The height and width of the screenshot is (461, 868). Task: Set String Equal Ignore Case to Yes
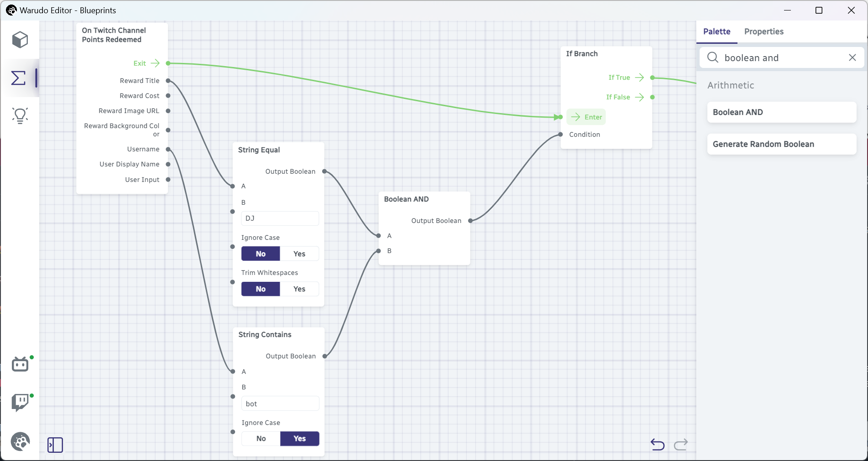(x=299, y=254)
